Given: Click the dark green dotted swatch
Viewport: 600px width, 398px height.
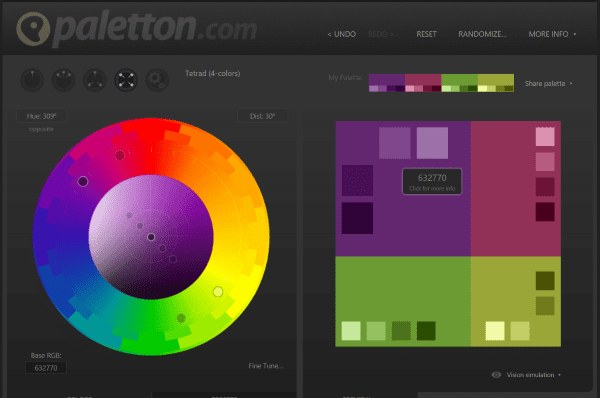Looking at the screenshot, I should coord(401,331).
